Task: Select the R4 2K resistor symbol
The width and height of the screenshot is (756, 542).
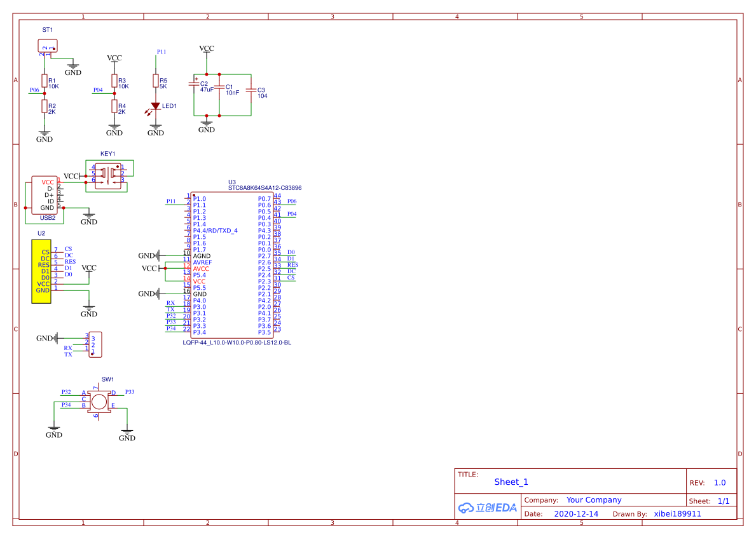Action: [114, 106]
